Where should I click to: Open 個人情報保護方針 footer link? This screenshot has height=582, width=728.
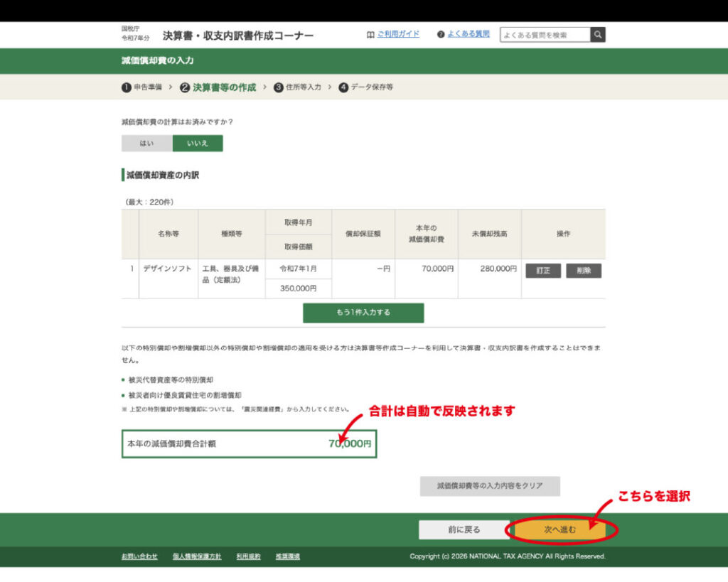pos(197,556)
